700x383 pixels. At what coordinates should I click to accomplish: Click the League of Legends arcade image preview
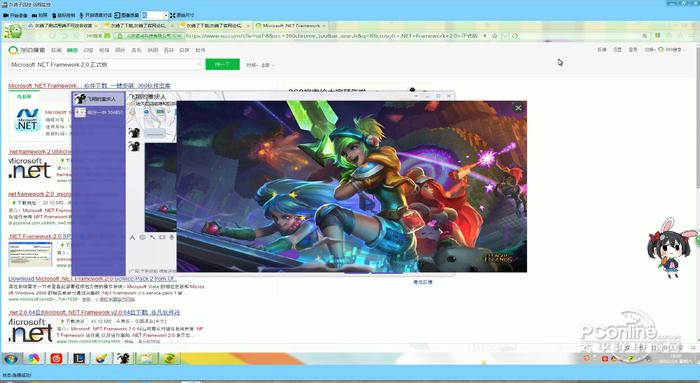tap(351, 186)
